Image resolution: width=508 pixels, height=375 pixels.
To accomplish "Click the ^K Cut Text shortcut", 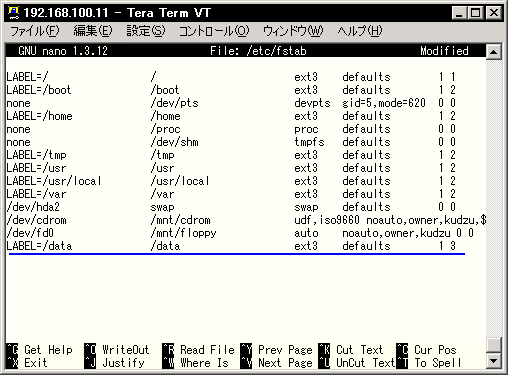I will [351, 350].
